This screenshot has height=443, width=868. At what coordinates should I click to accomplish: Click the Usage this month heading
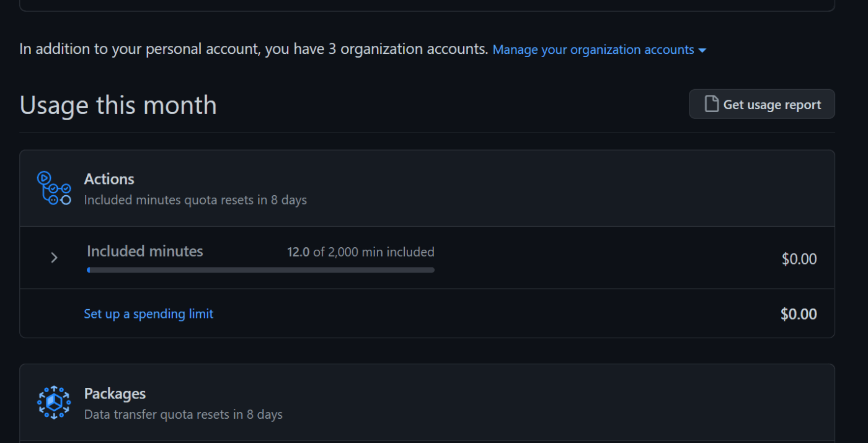pyautogui.click(x=118, y=105)
